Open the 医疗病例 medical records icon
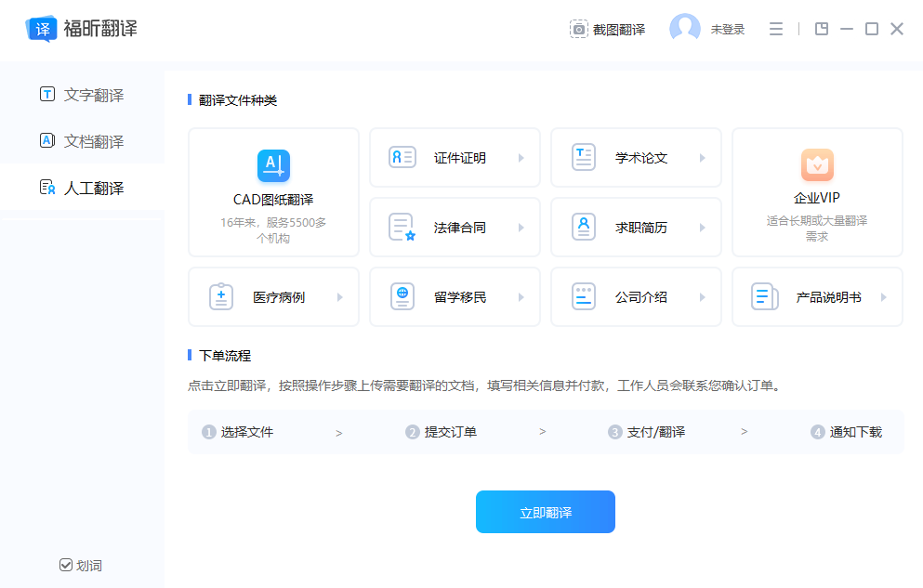 click(220, 295)
